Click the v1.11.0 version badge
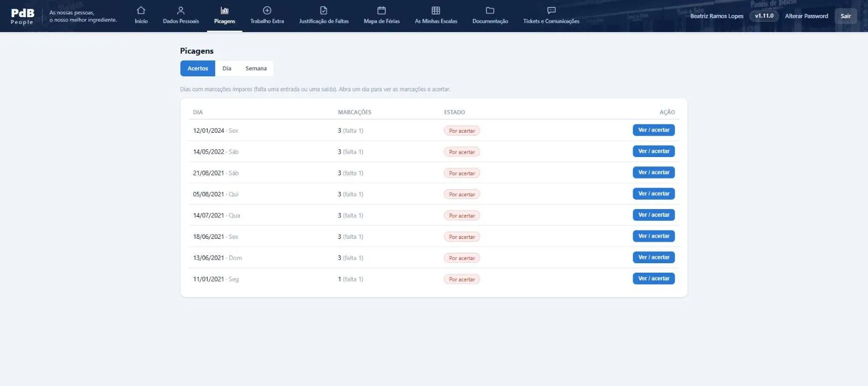The width and height of the screenshot is (868, 386). click(764, 16)
